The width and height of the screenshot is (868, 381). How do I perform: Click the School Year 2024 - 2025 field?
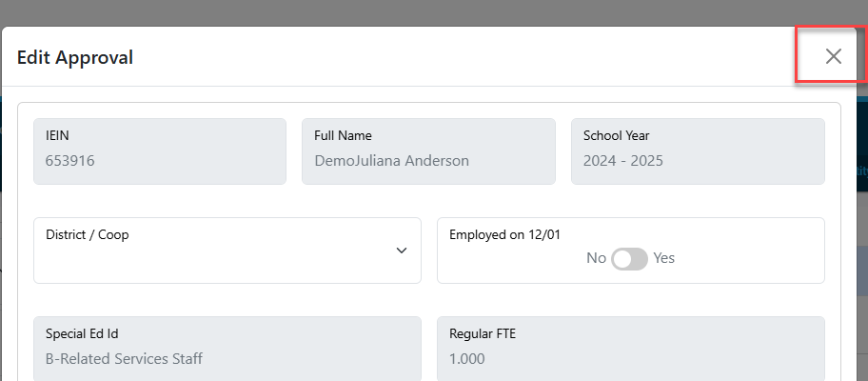click(698, 151)
